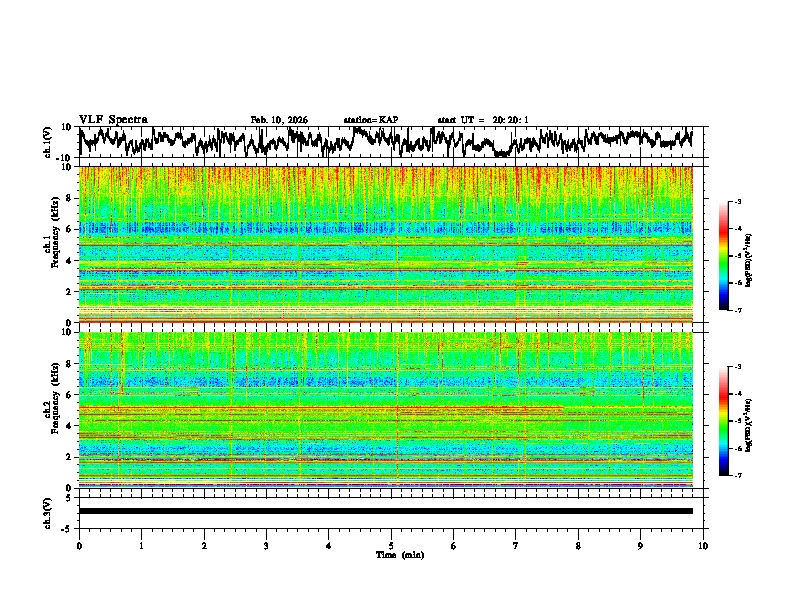
Task: Click the ch.2 spectrogram color scale bar
Action: 724,421
